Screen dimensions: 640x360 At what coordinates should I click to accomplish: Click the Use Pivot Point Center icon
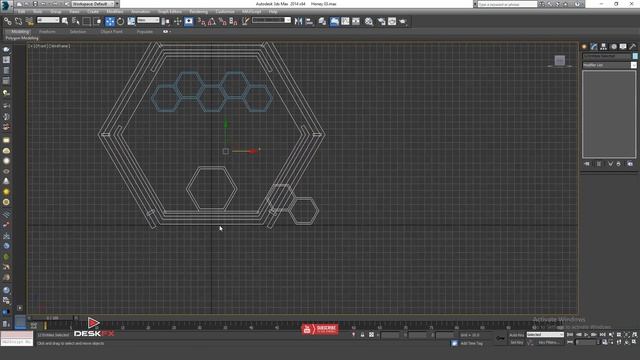pyautogui.click(x=166, y=22)
